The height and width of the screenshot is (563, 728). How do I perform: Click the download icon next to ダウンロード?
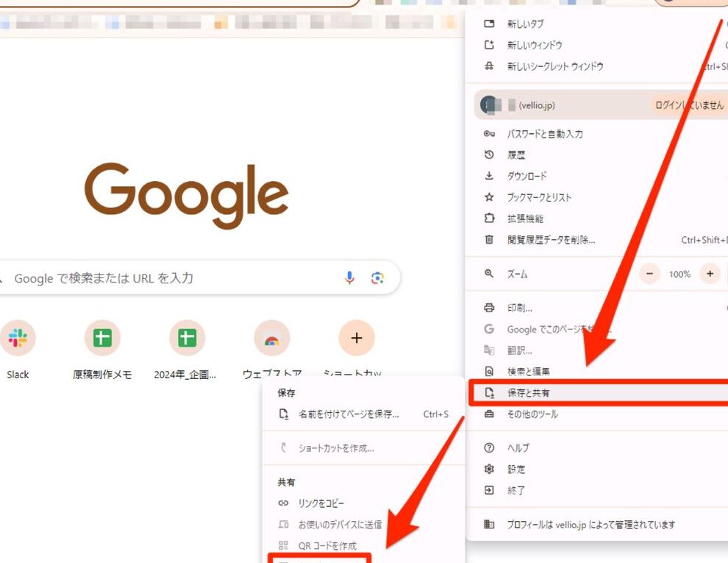(x=488, y=176)
